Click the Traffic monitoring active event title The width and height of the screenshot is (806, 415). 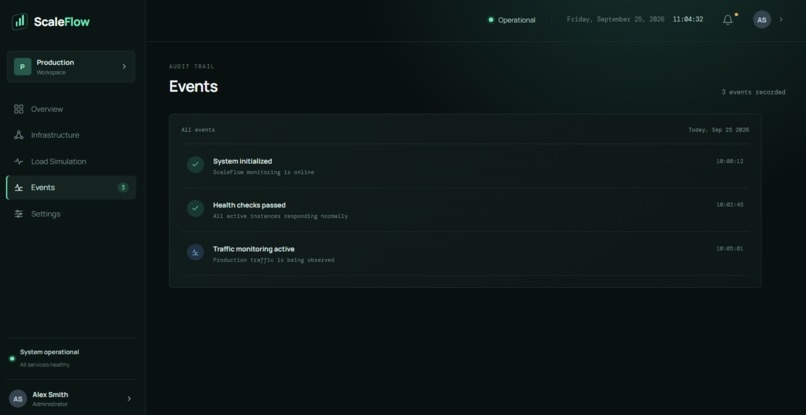[254, 249]
